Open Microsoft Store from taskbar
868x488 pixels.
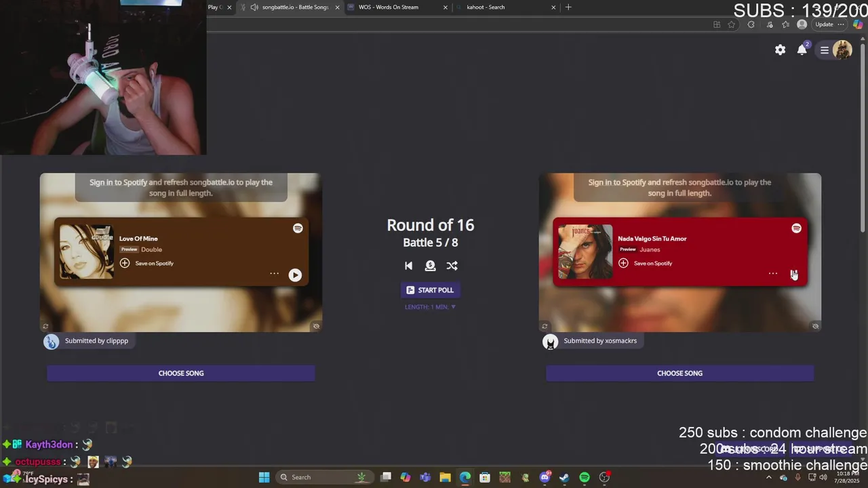click(x=485, y=477)
